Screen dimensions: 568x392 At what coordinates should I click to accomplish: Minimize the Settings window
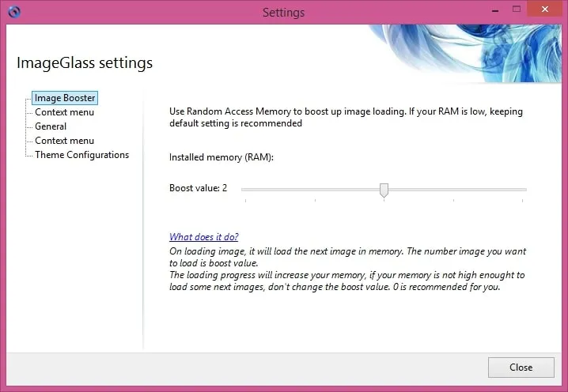495,9
